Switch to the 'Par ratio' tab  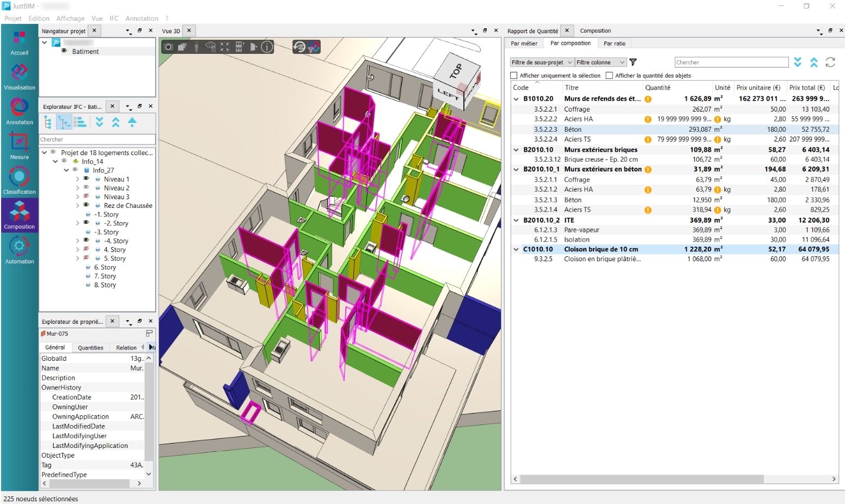click(614, 44)
